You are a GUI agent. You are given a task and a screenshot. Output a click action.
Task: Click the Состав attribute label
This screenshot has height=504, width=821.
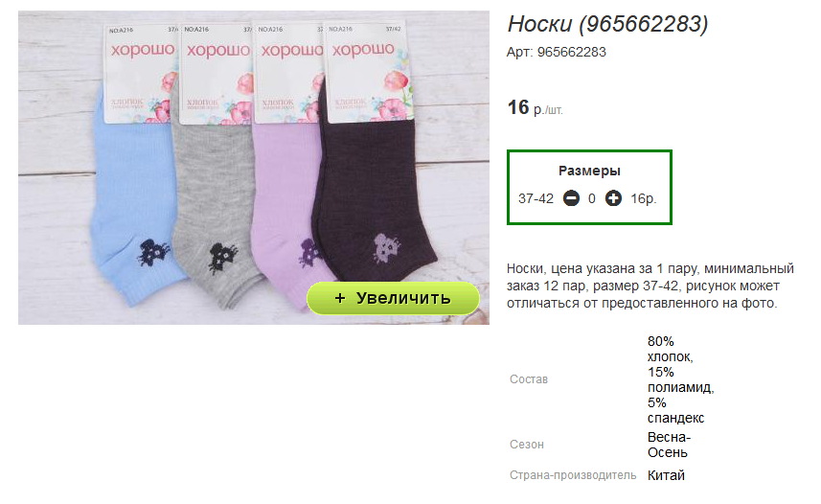pyautogui.click(x=528, y=379)
